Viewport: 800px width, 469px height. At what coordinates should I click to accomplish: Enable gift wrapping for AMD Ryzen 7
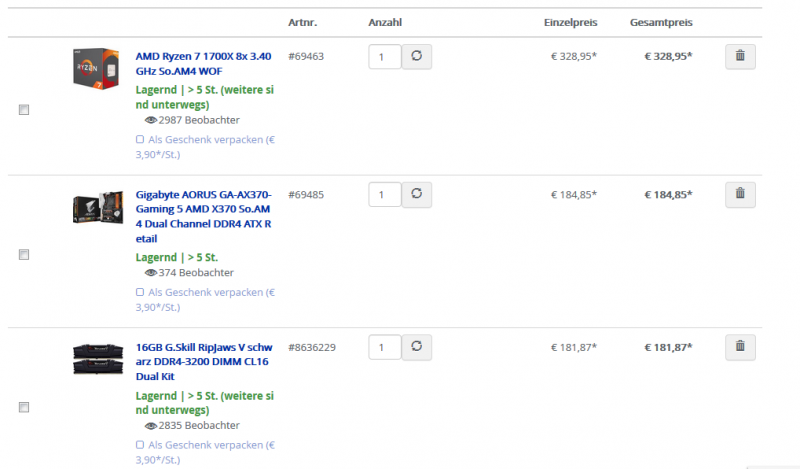click(140, 140)
